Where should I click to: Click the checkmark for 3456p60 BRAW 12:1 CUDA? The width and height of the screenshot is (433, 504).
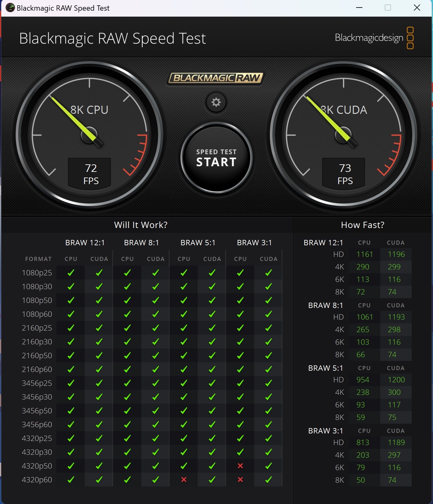(99, 424)
